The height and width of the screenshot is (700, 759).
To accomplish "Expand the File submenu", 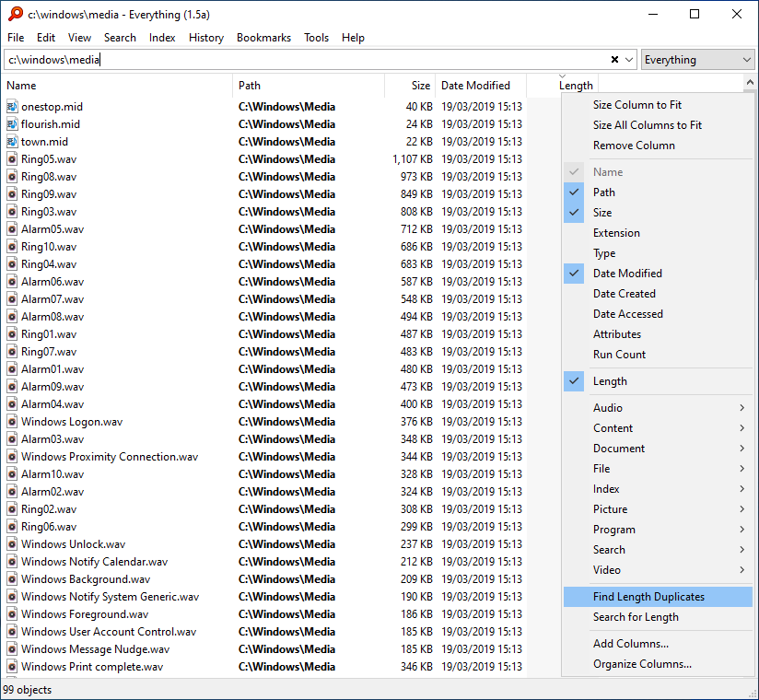I will point(658,469).
